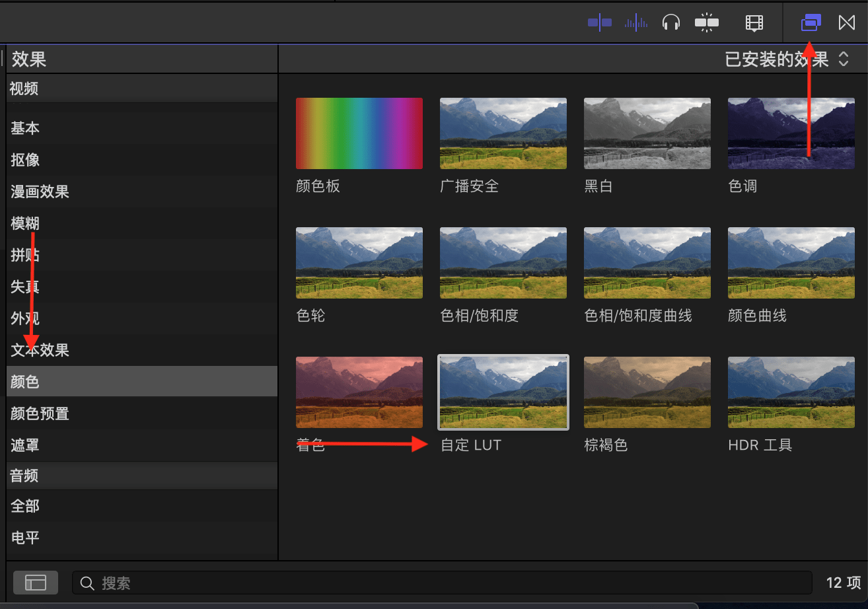Screen dimensions: 868x609
Task: Open the Transitions browser icon
Action: [846, 23]
